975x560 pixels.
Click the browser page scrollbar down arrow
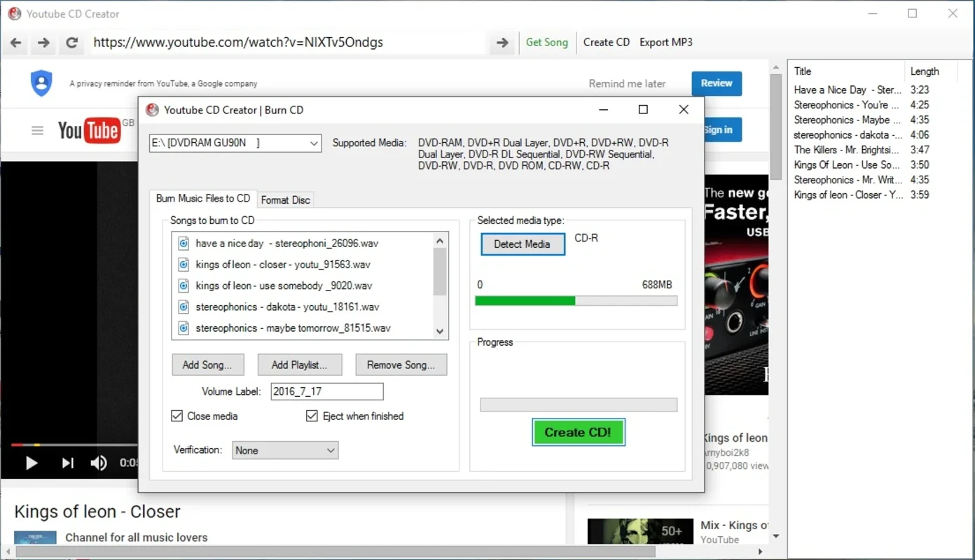click(775, 537)
